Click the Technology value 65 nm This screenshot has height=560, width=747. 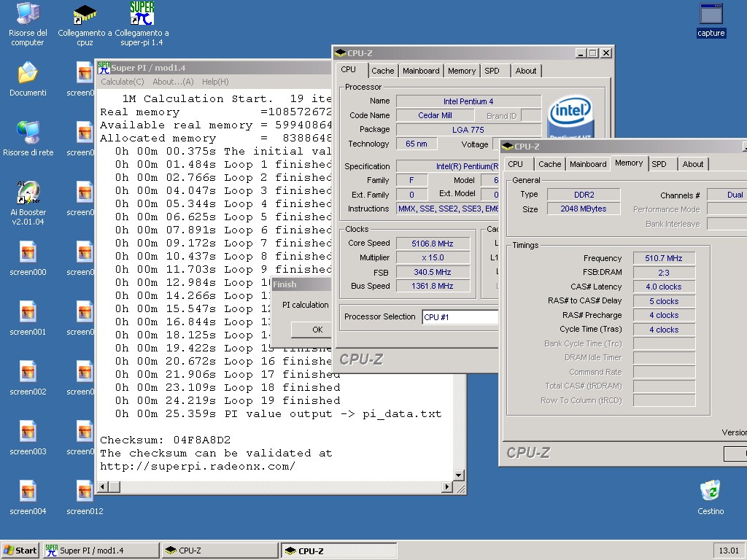coord(417,144)
